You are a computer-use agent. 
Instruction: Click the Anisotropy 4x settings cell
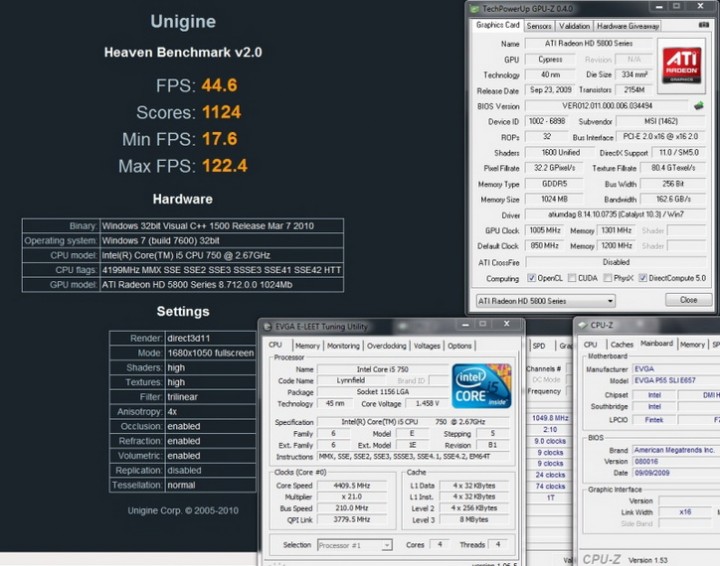[210, 412]
